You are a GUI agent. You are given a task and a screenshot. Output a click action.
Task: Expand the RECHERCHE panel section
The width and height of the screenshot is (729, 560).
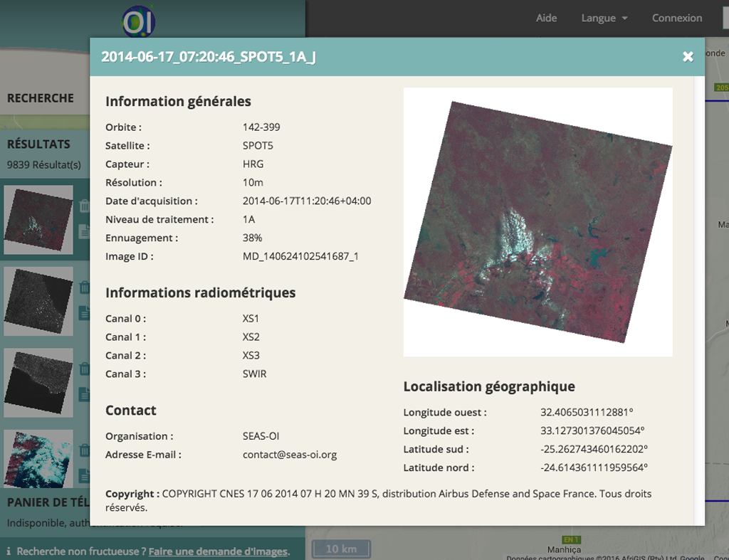pos(41,98)
